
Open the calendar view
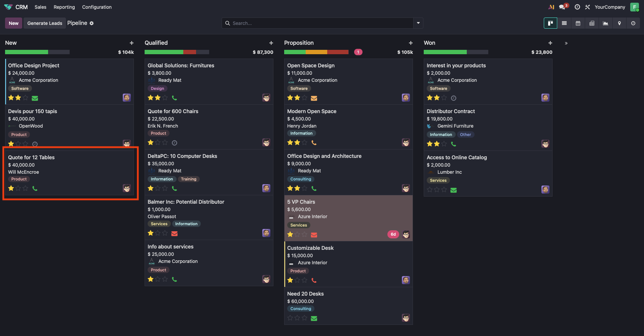(578, 23)
